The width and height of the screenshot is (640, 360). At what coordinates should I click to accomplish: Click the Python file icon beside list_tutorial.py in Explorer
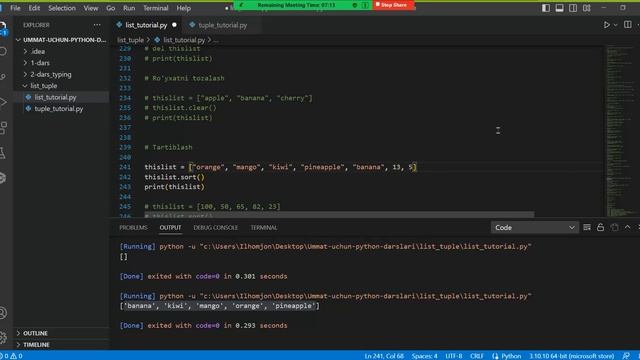click(x=28, y=97)
